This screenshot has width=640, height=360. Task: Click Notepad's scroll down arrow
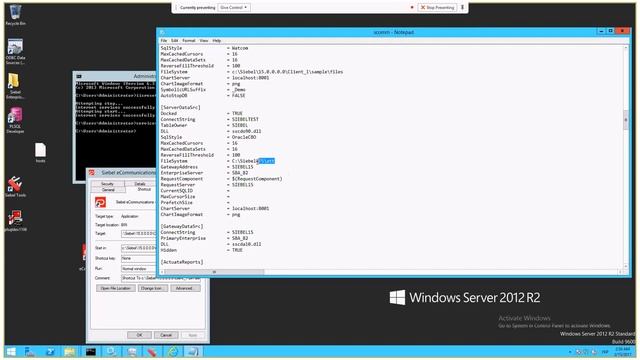[625, 266]
